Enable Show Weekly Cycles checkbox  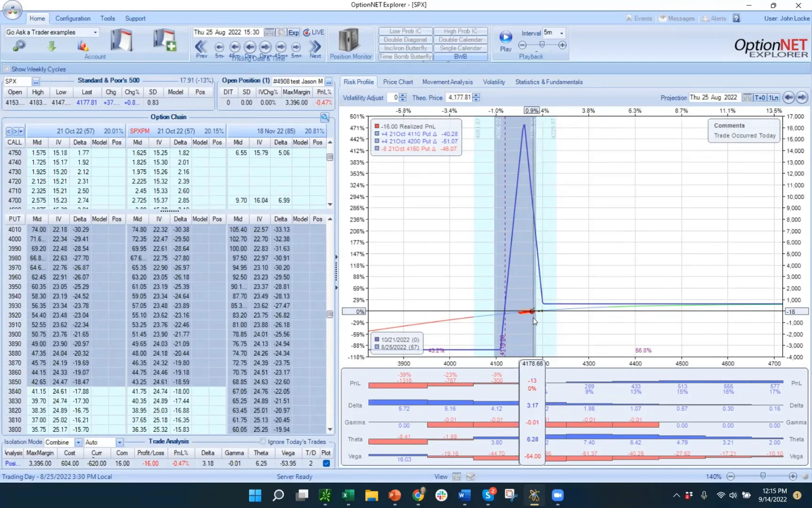point(7,69)
